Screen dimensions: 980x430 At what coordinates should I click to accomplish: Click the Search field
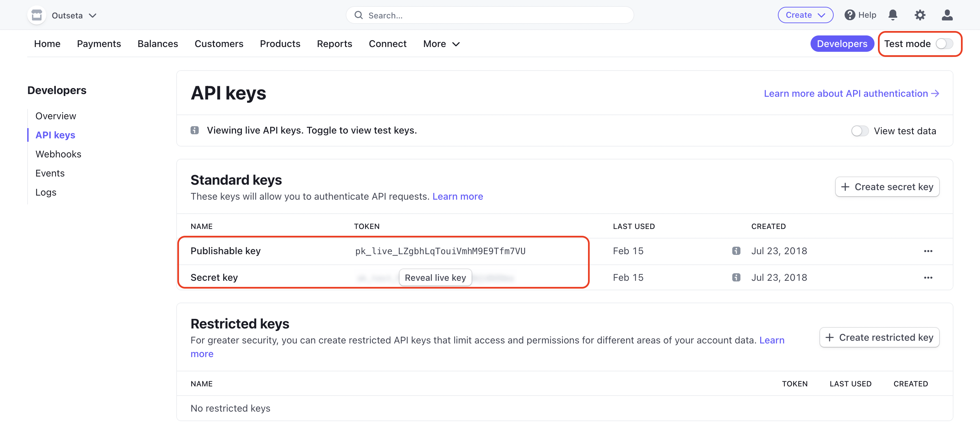click(x=490, y=15)
